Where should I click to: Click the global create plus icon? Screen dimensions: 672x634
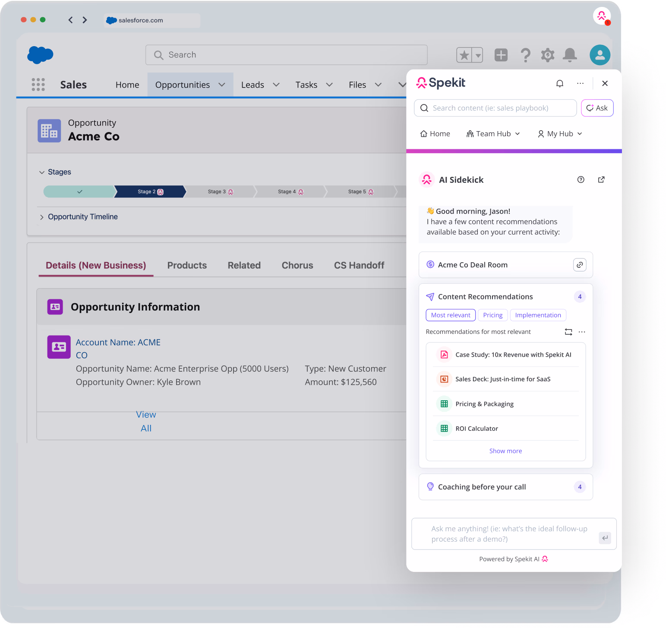(x=501, y=55)
